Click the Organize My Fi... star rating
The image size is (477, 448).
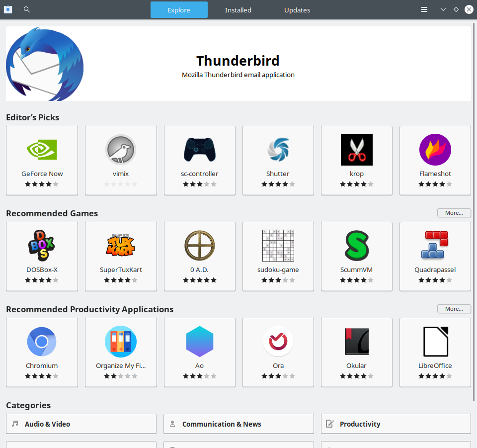[121, 376]
